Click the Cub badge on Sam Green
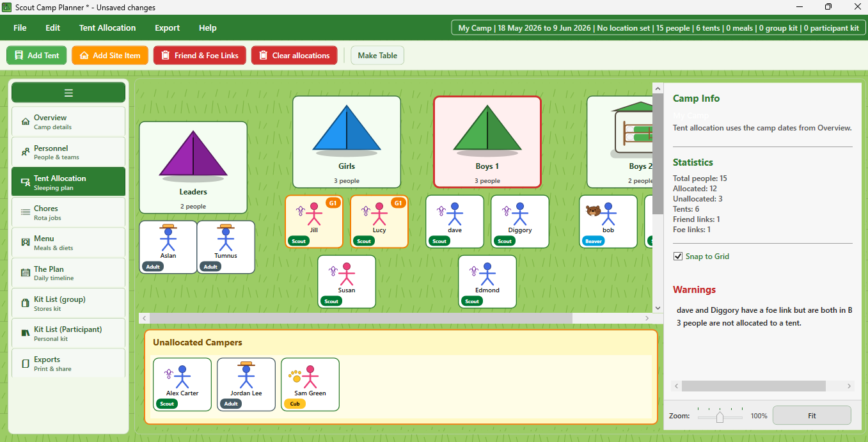The width and height of the screenshot is (868, 442). pos(295,404)
